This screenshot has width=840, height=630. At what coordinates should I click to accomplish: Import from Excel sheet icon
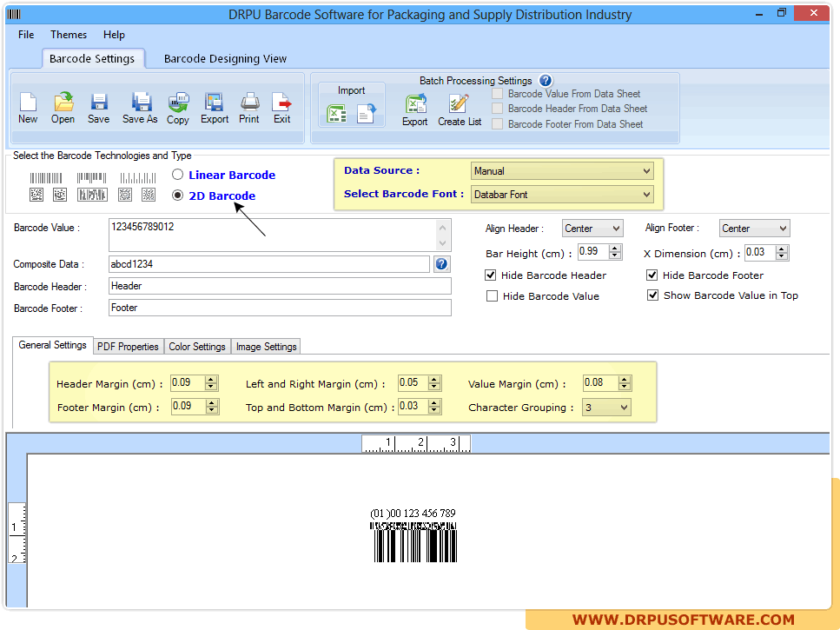point(336,114)
